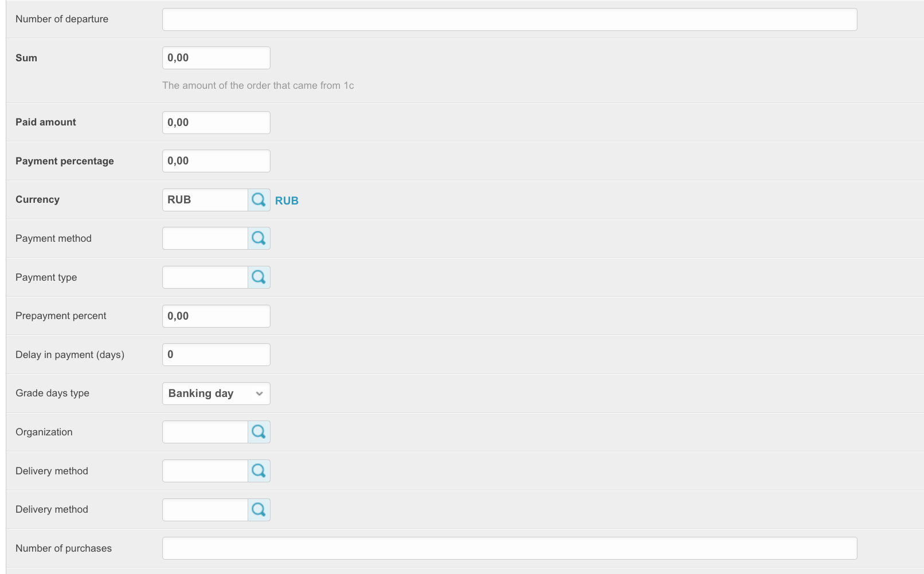Open the Organization search lookup icon
Image resolution: width=924 pixels, height=574 pixels.
(x=259, y=432)
